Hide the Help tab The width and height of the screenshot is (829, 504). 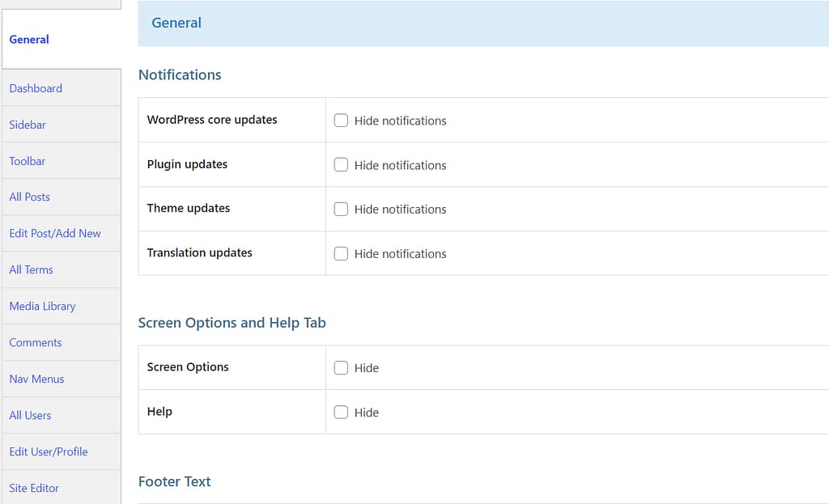click(341, 412)
